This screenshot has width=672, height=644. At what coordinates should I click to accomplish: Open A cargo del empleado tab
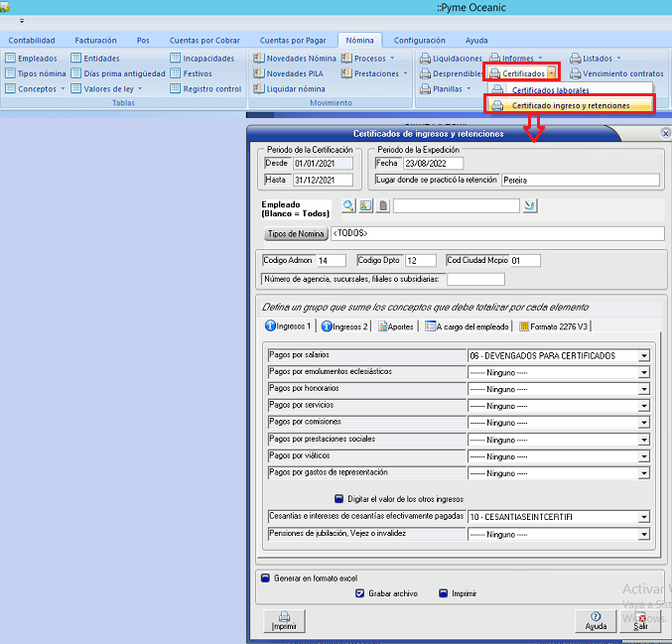click(467, 326)
